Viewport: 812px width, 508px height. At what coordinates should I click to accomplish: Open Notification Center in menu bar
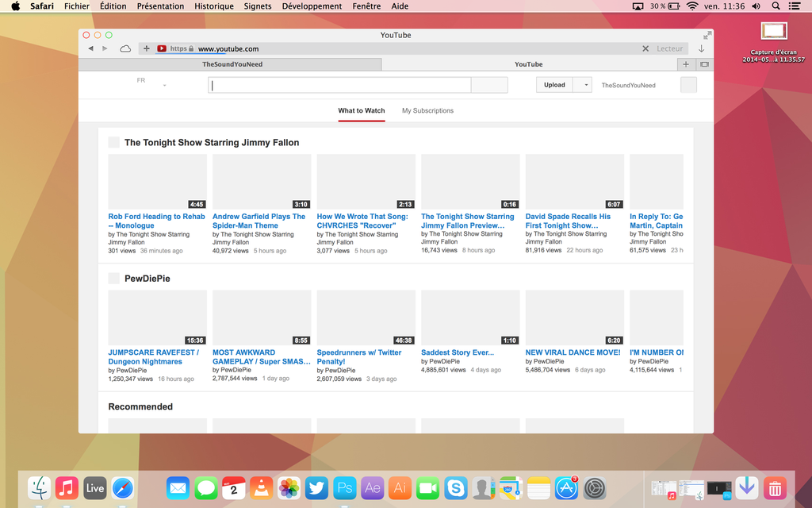[794, 6]
